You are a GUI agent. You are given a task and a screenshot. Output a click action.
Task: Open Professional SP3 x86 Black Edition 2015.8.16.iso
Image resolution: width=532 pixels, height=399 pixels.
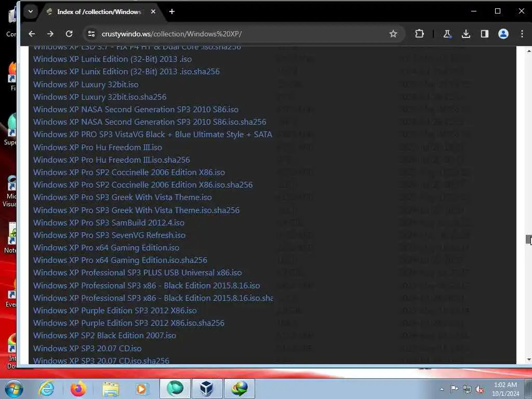coord(147,286)
